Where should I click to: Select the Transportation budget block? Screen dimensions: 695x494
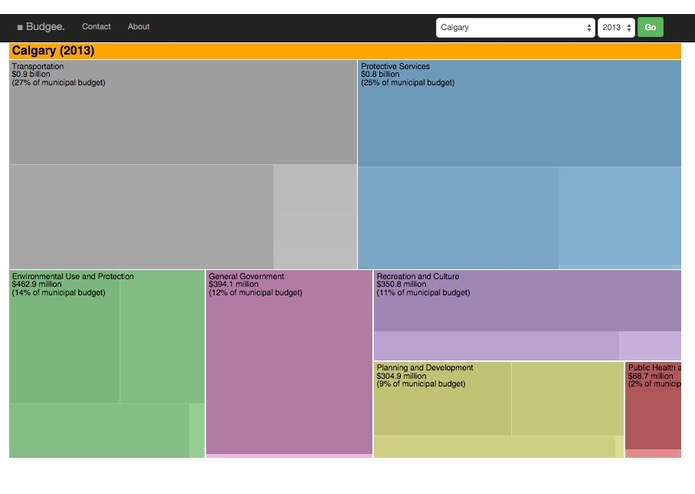[x=183, y=164]
